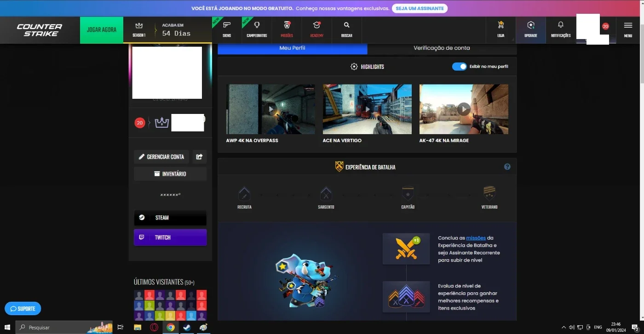Viewport: 644px width, 334px height.
Task: Click the Gerenciar Conta button
Action: 161,157
